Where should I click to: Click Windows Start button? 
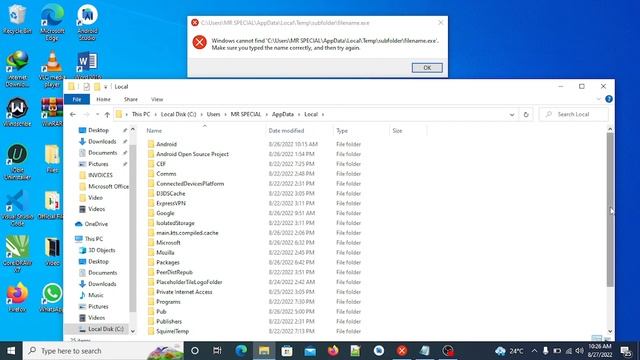tap(11, 351)
